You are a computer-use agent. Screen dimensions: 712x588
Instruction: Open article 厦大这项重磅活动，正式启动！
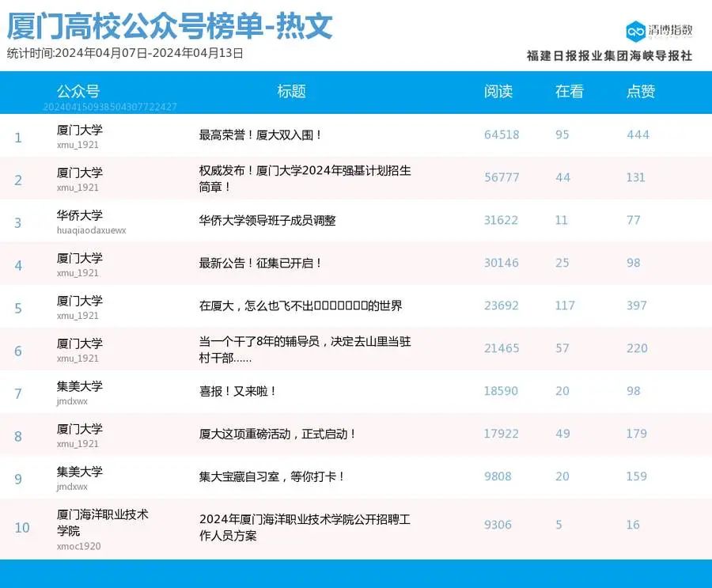(278, 434)
